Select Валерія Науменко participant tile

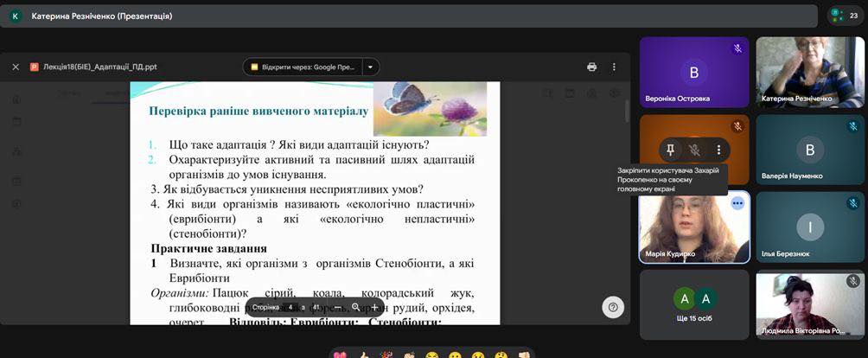[x=810, y=150]
